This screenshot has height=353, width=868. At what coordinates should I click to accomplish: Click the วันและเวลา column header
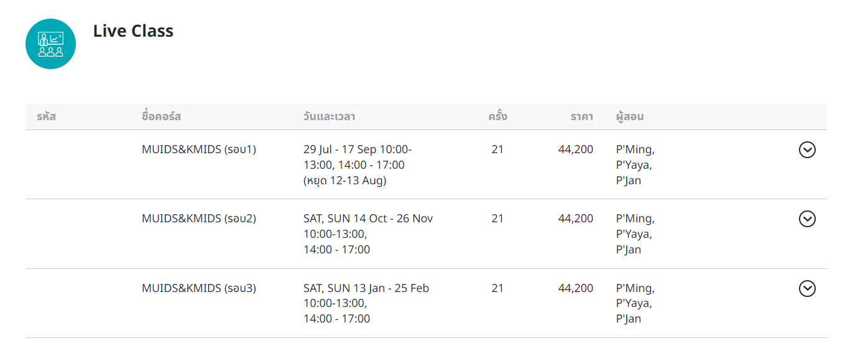pos(329,116)
